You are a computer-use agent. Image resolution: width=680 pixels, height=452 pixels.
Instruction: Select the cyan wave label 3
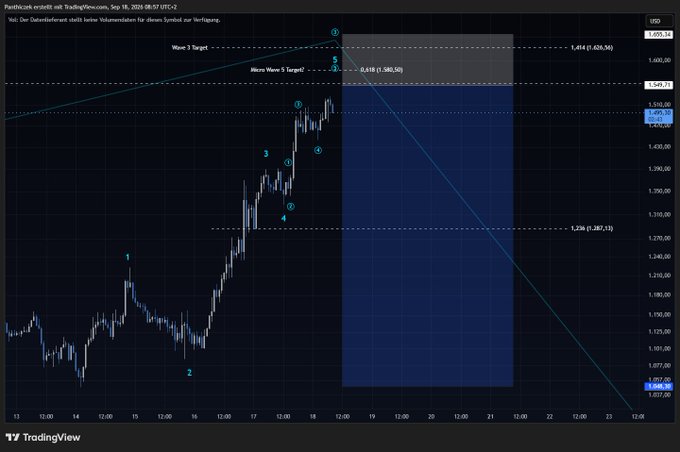(x=266, y=154)
